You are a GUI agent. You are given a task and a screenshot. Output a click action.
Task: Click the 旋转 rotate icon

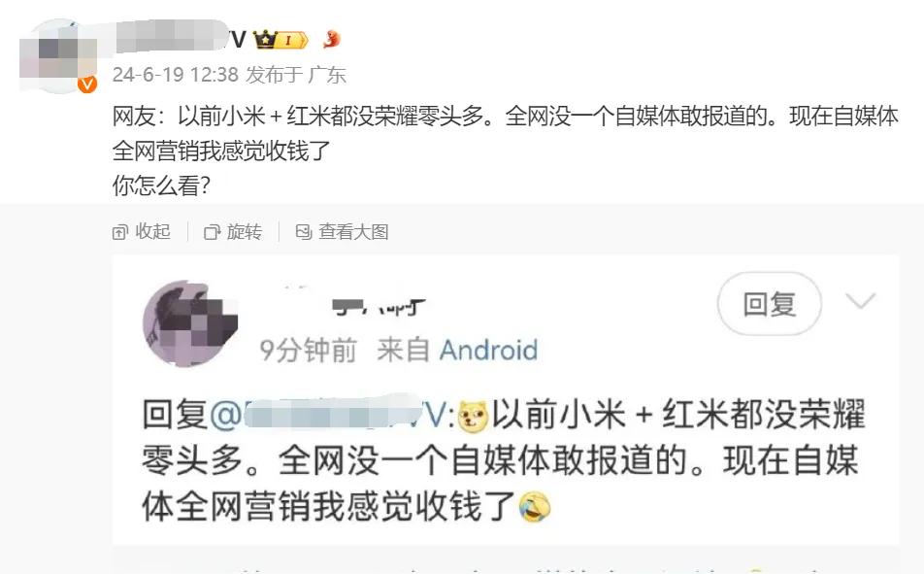[x=212, y=232]
